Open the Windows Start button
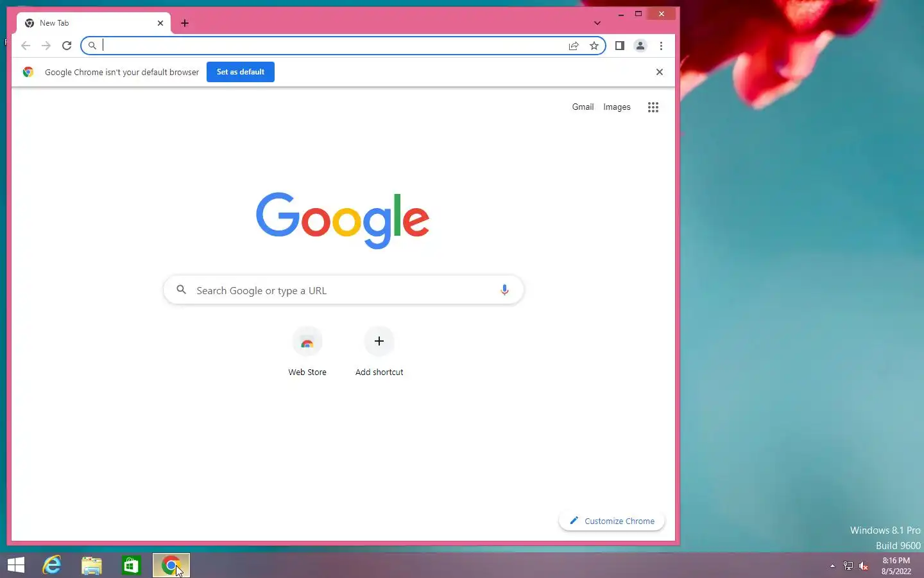The height and width of the screenshot is (578, 924). point(16,565)
